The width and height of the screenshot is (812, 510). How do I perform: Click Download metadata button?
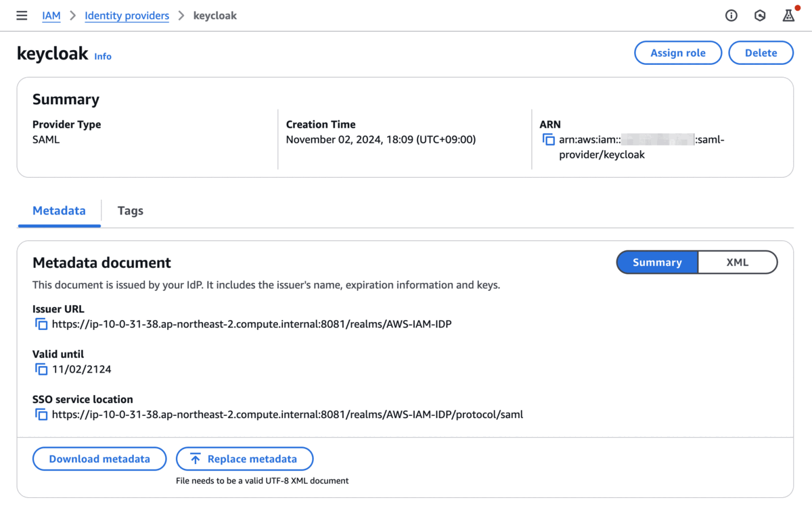pyautogui.click(x=99, y=459)
